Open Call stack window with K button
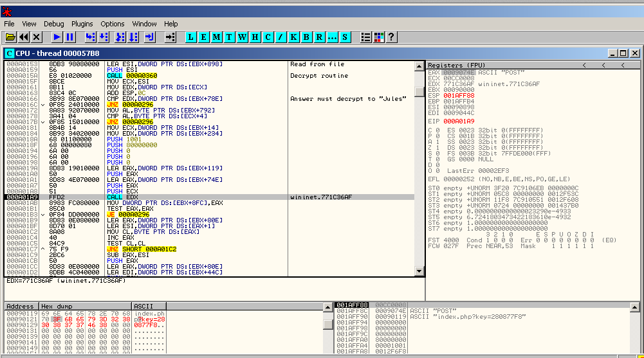This screenshot has height=358, width=644. [293, 37]
